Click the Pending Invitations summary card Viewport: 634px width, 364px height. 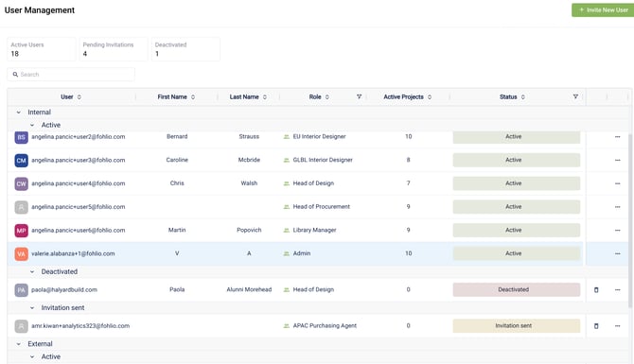pos(114,49)
